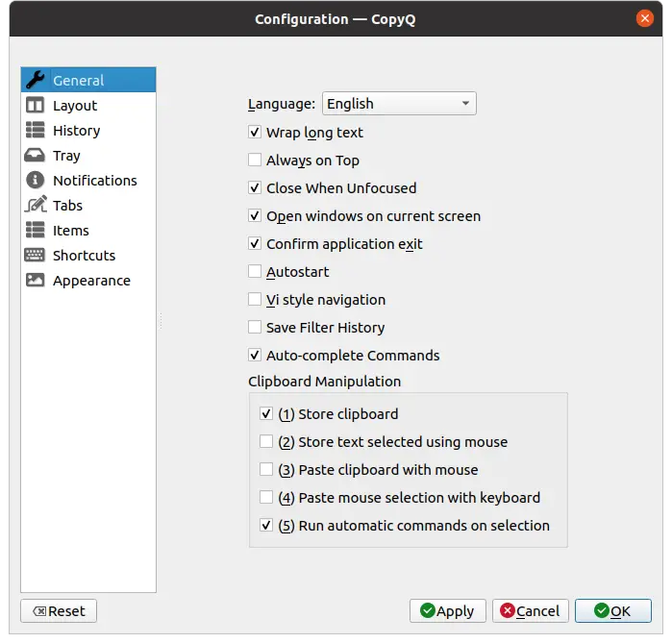This screenshot has height=643, width=672.
Task: Apply the configuration changes
Action: 447,611
